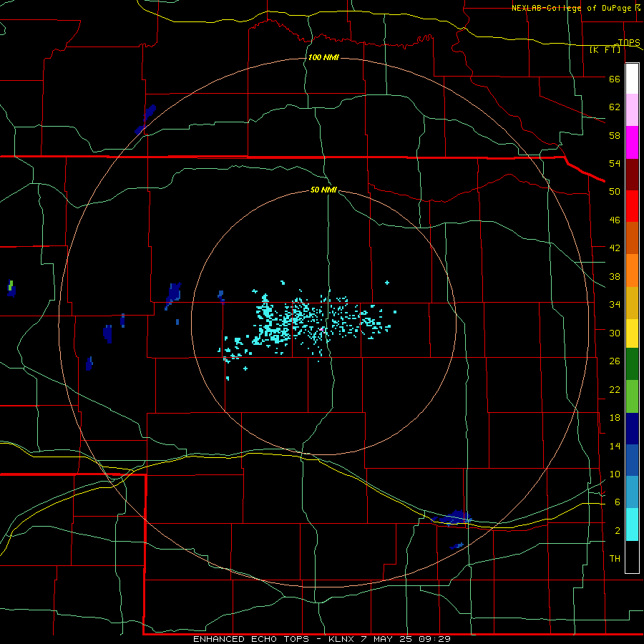Image resolution: width=644 pixels, height=644 pixels.
Task: Click the '6' legend value
Action: pos(618,502)
